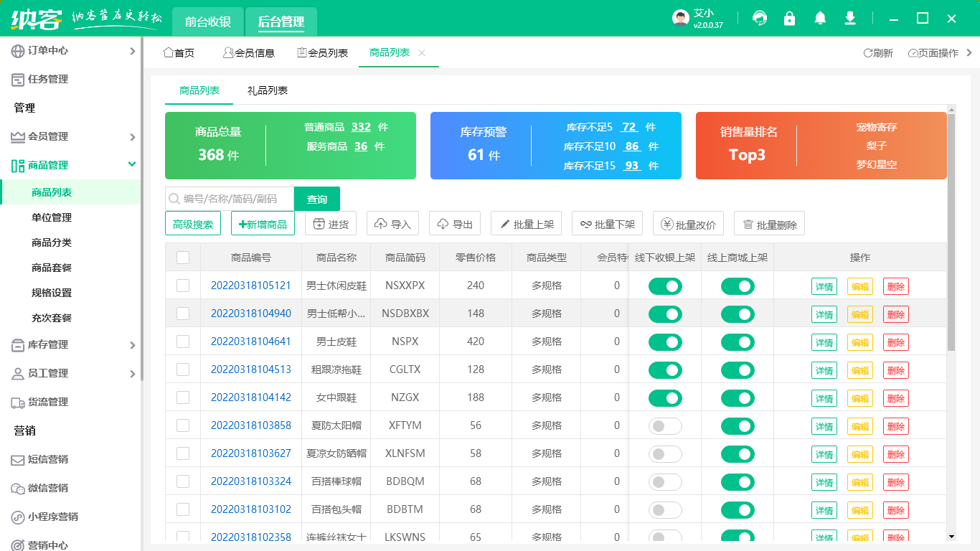Click 详情 for 男士休闲皮鞋
The width and height of the screenshot is (980, 551).
click(824, 286)
